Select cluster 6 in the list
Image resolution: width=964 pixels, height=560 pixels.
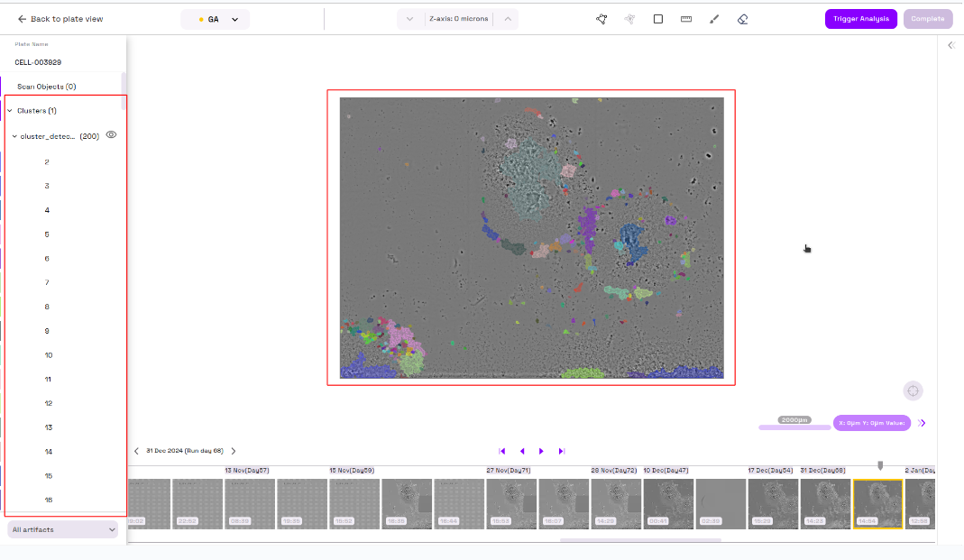47,259
